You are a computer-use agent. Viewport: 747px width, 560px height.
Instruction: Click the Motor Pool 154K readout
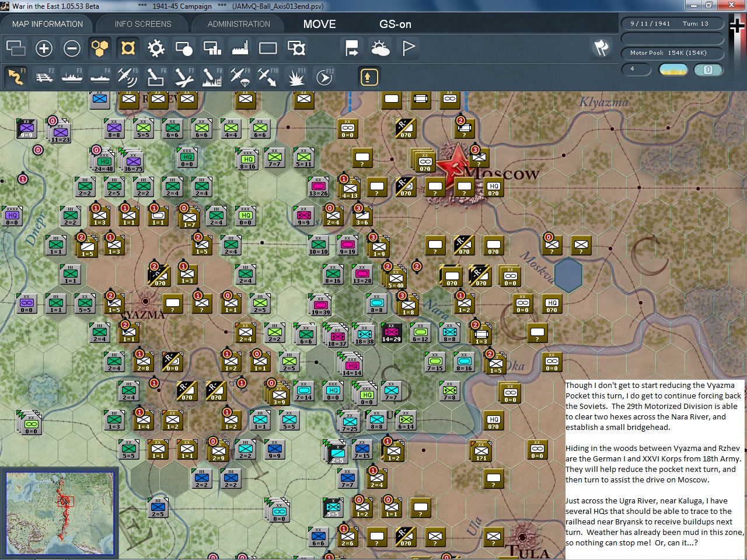[x=672, y=53]
